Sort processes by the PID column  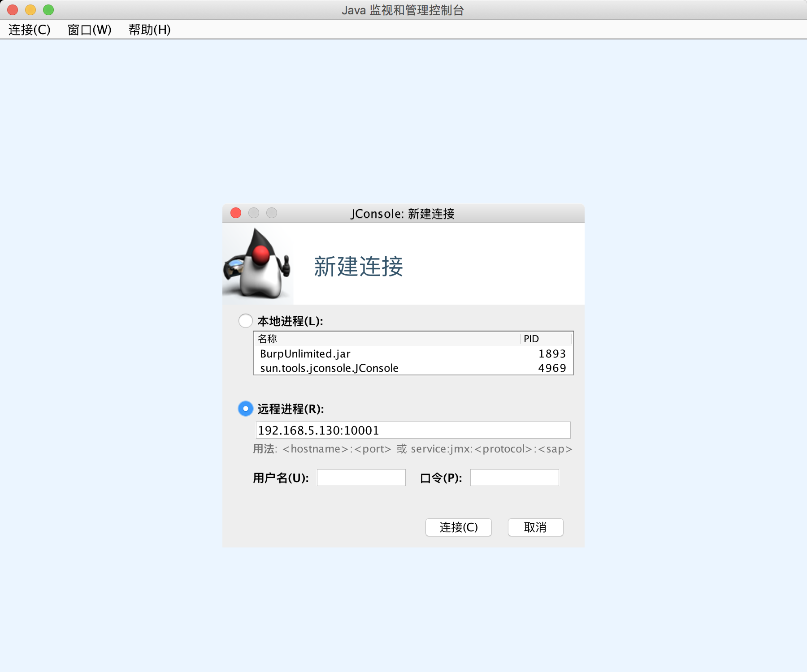point(531,339)
